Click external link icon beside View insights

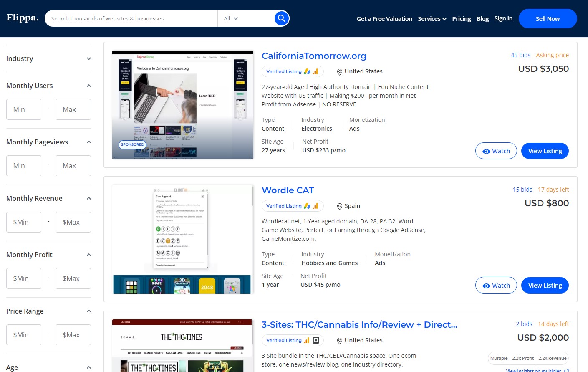[x=566, y=370]
